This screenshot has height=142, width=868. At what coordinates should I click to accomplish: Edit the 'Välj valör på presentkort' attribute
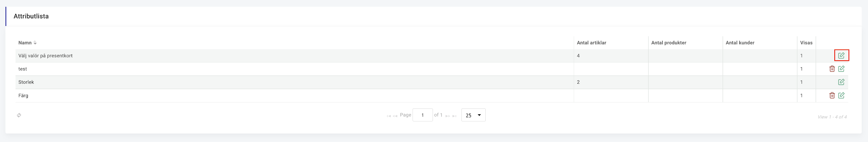[841, 55]
